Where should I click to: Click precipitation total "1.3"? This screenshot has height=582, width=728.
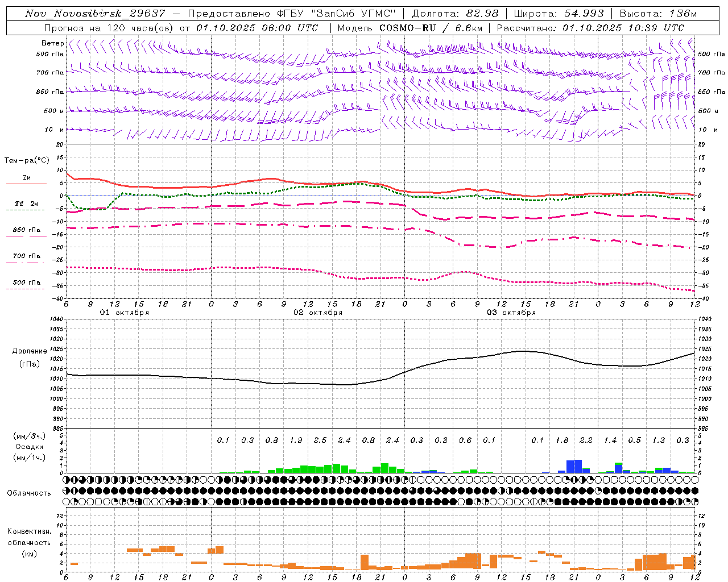click(x=659, y=440)
